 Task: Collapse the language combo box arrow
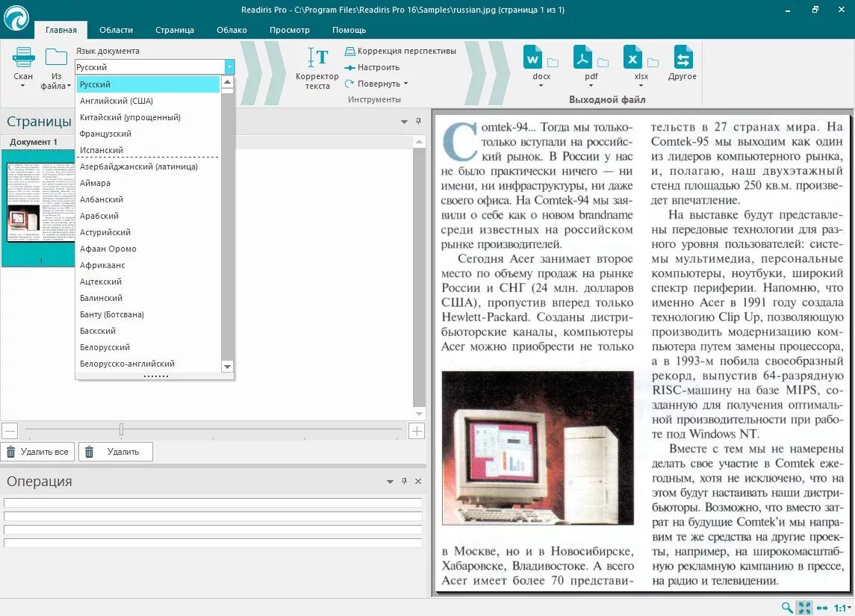(229, 66)
